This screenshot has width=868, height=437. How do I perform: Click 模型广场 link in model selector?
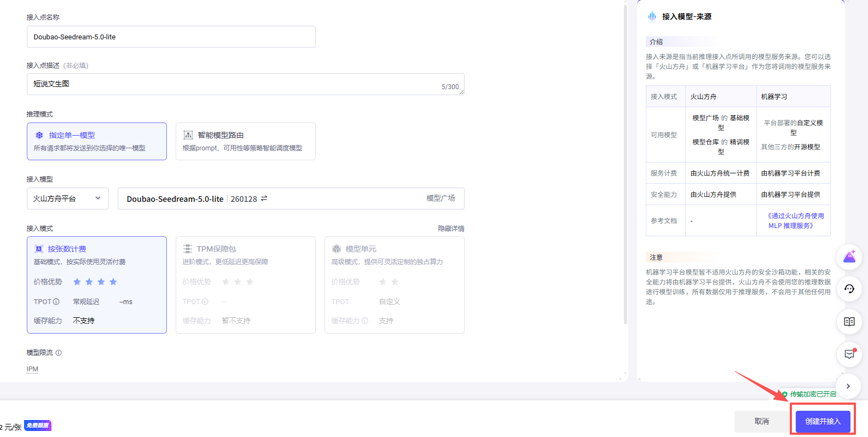pyautogui.click(x=441, y=198)
